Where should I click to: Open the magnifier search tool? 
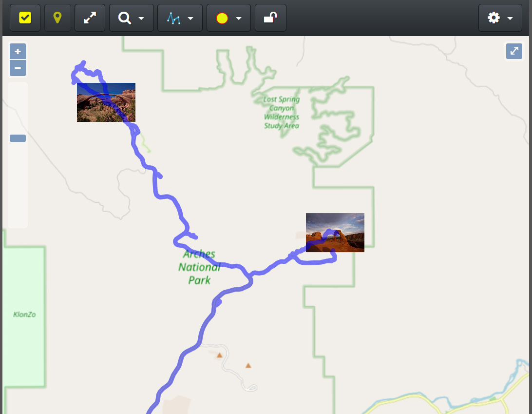pos(125,18)
